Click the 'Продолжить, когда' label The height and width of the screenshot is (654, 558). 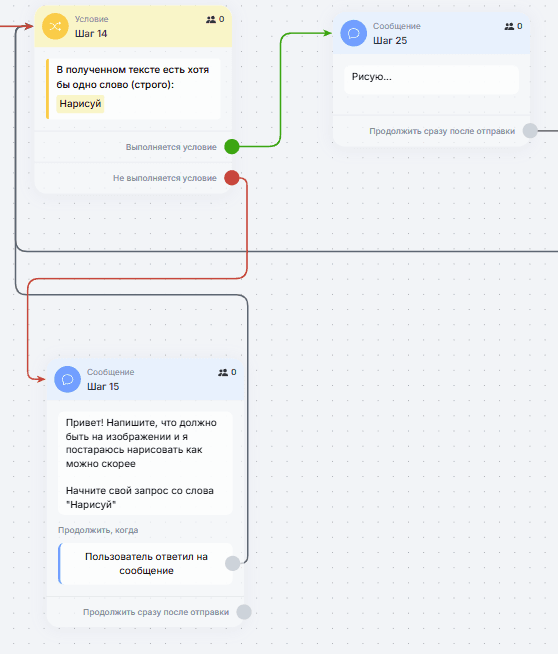98,530
